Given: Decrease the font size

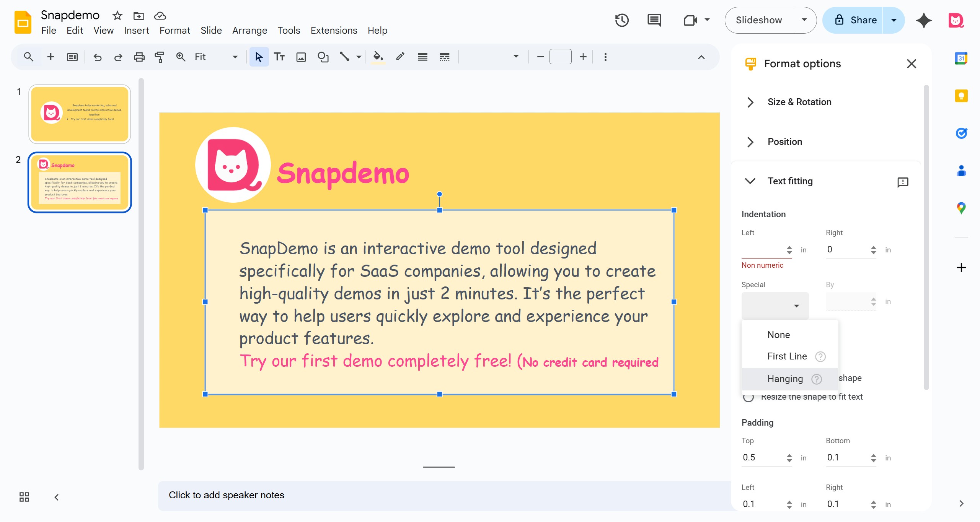Looking at the screenshot, I should [x=540, y=57].
